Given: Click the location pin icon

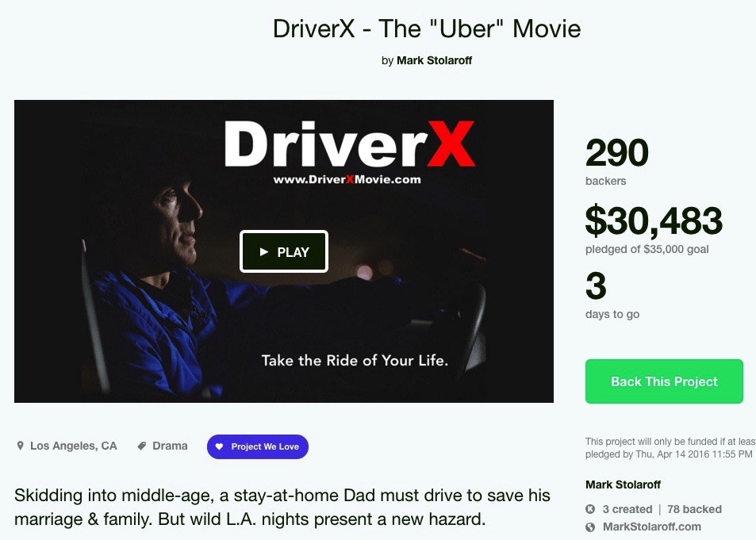Looking at the screenshot, I should (21, 446).
